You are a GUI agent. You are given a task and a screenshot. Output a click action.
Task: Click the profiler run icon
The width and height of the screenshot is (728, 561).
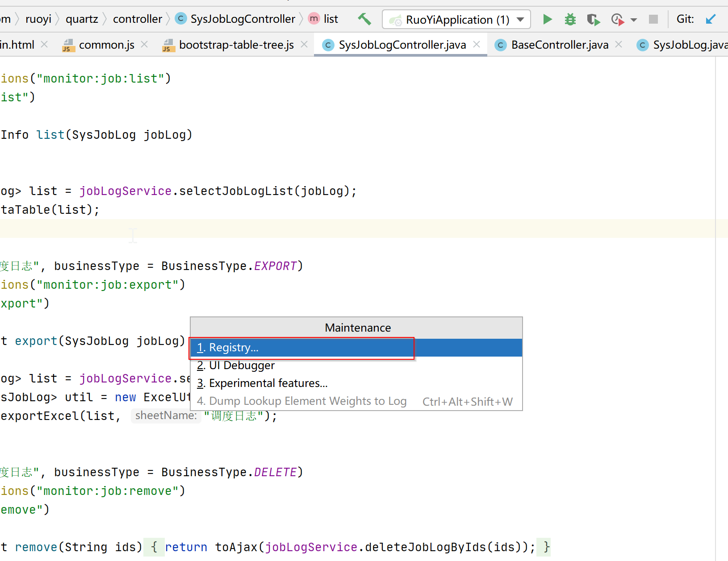point(618,20)
